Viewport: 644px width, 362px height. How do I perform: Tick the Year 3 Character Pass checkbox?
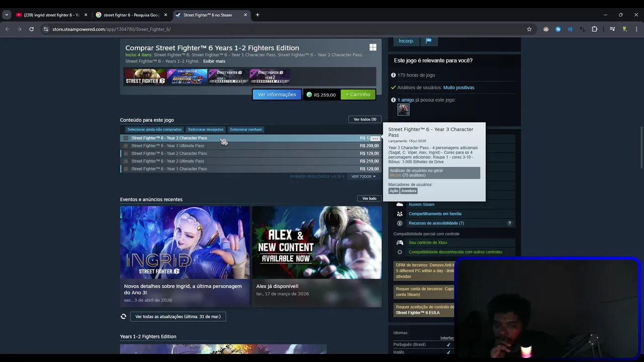126,138
